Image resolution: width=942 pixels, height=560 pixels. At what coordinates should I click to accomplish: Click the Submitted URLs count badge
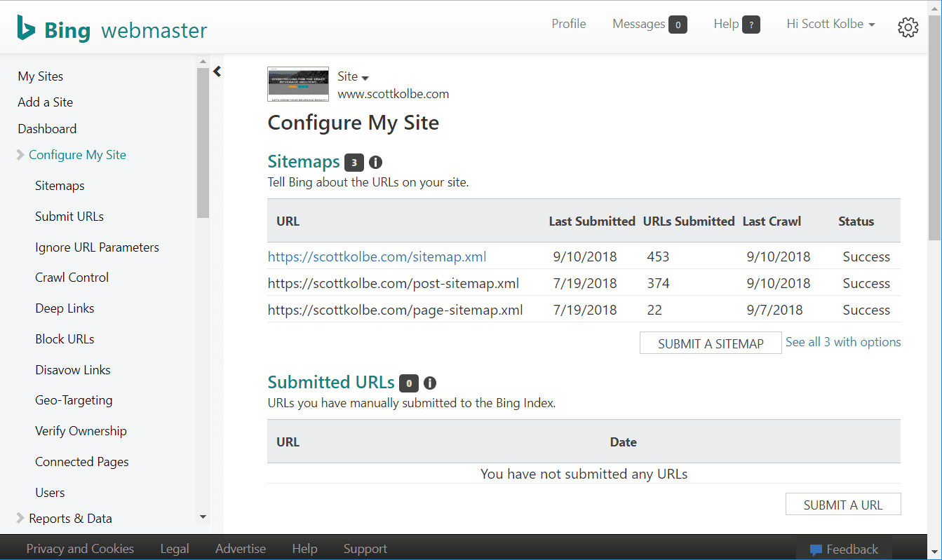[409, 383]
